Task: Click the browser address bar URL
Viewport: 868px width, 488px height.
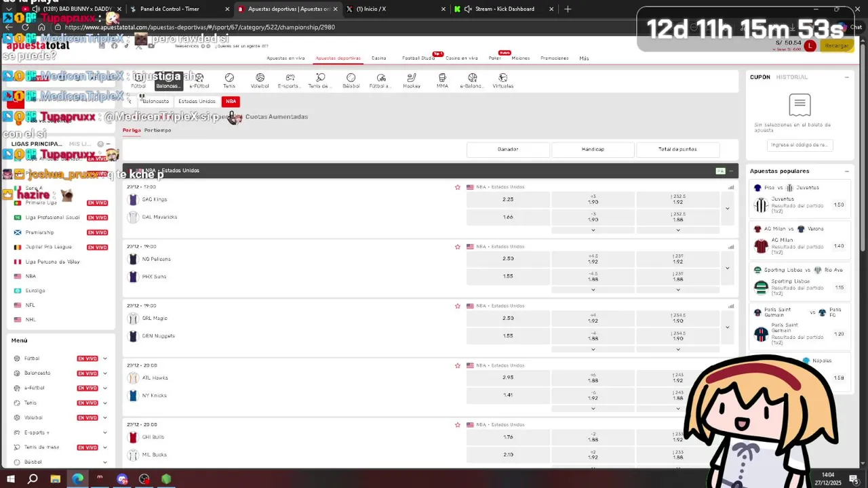Action: (x=199, y=27)
